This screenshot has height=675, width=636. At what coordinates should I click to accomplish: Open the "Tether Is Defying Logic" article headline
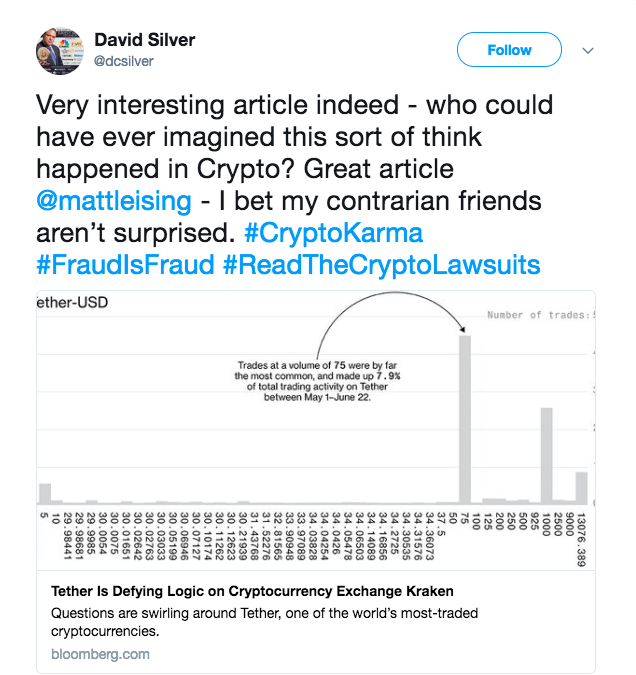[x=252, y=591]
